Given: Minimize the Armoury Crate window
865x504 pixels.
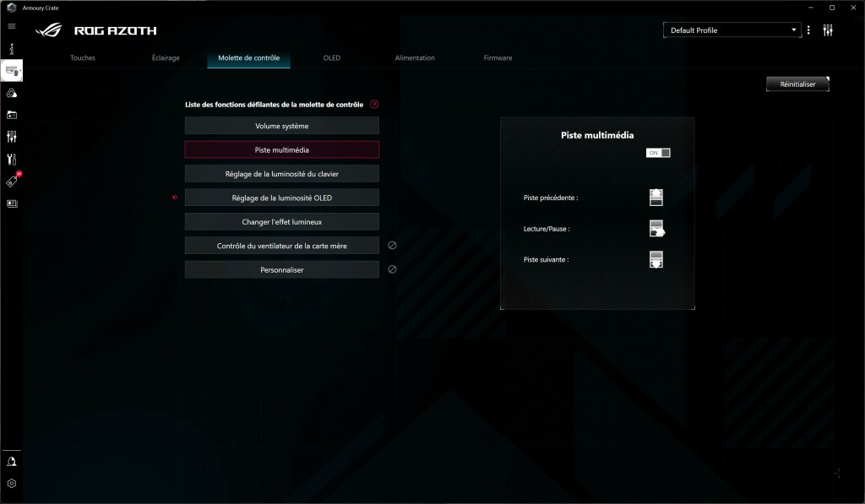Looking at the screenshot, I should point(811,8).
